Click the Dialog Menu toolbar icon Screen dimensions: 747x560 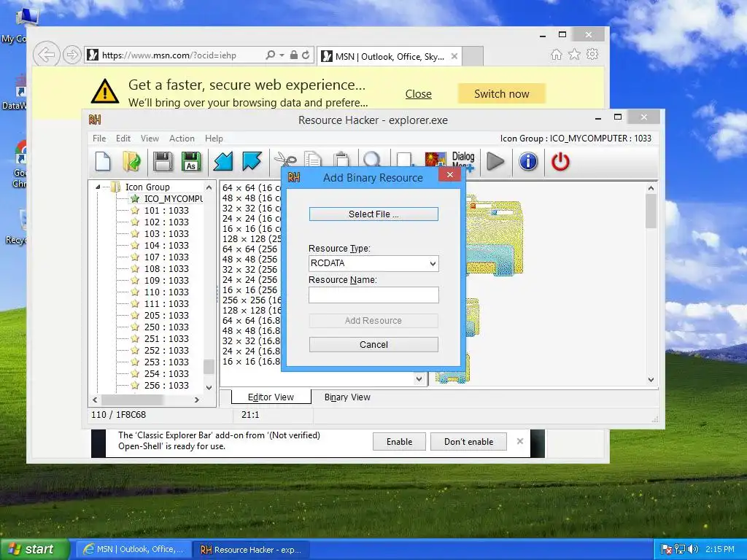click(x=463, y=160)
